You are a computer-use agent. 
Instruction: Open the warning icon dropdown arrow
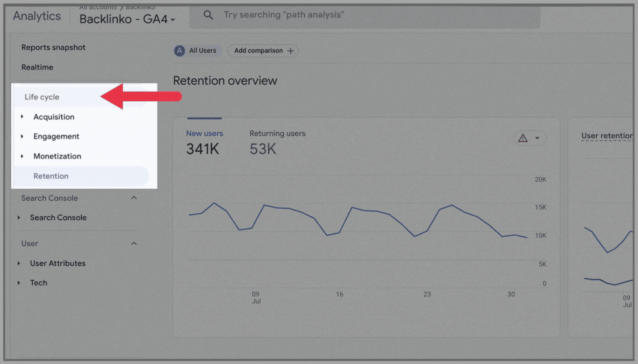537,138
